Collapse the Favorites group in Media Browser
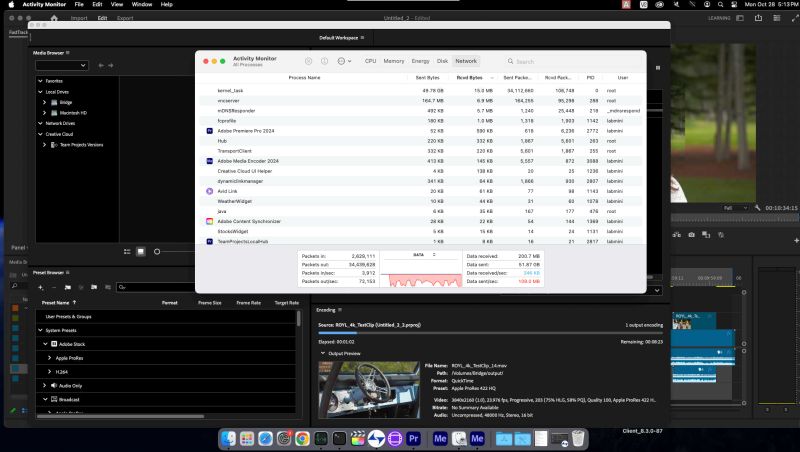This screenshot has width=800, height=452. (40, 81)
